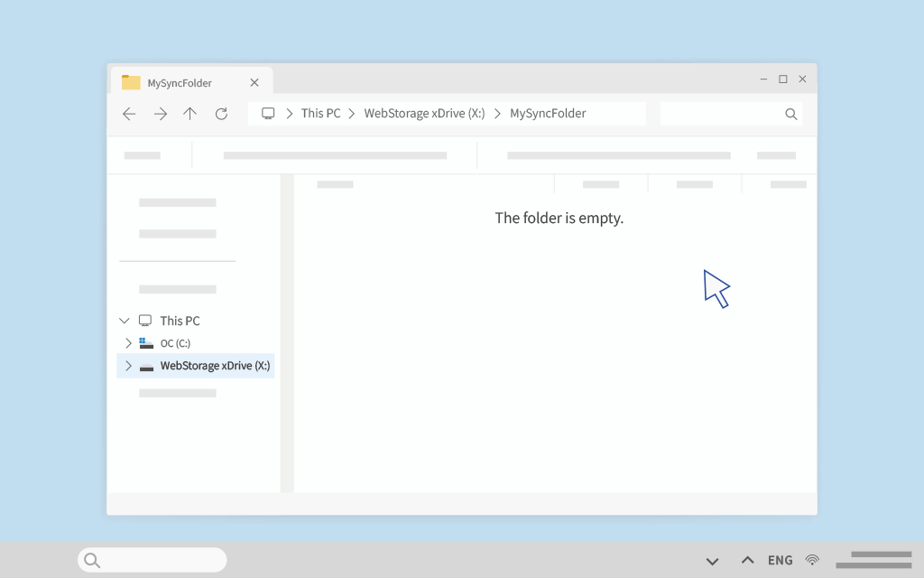Click the This PC monitor icon in sidebar
The height and width of the screenshot is (578, 924).
point(145,321)
